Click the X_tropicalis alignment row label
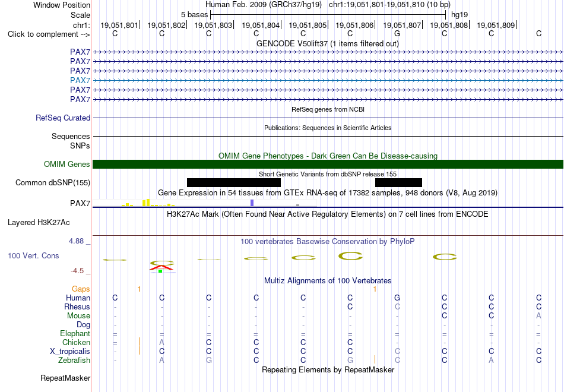 tap(70, 352)
